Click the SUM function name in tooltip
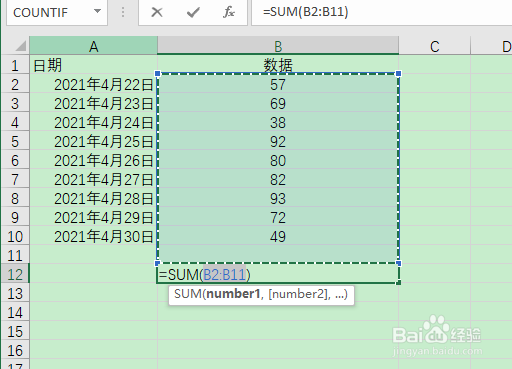This screenshot has width=512, height=369. coord(188,294)
